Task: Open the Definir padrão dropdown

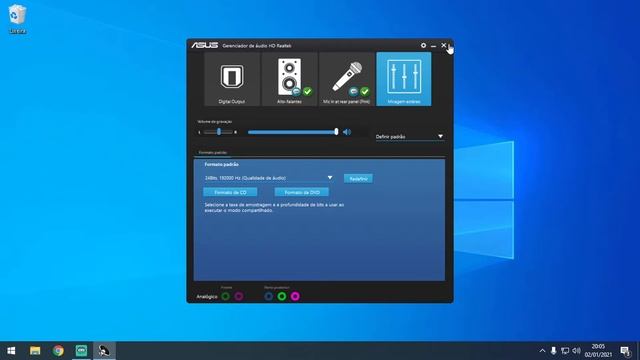Action: [409, 137]
